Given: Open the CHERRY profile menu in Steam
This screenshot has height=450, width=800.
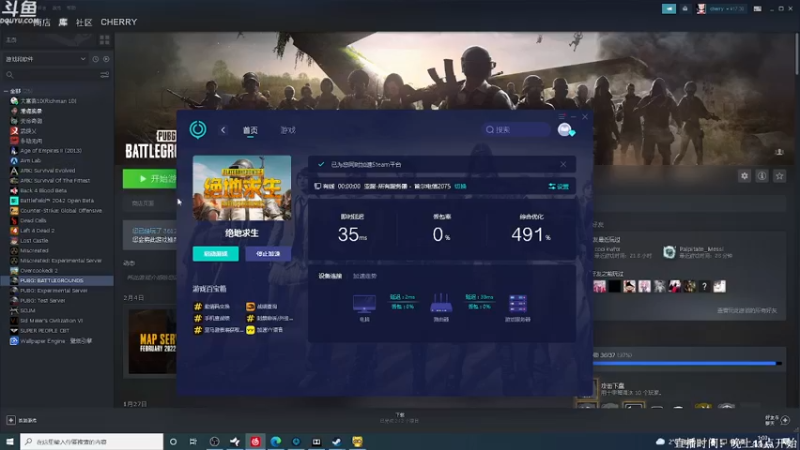Looking at the screenshot, I should pos(119,22).
